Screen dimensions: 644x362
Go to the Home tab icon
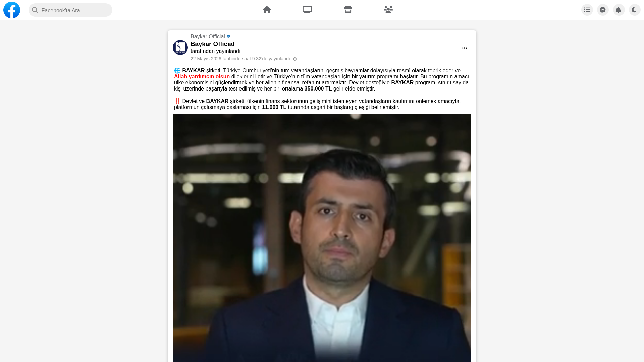[x=267, y=10]
